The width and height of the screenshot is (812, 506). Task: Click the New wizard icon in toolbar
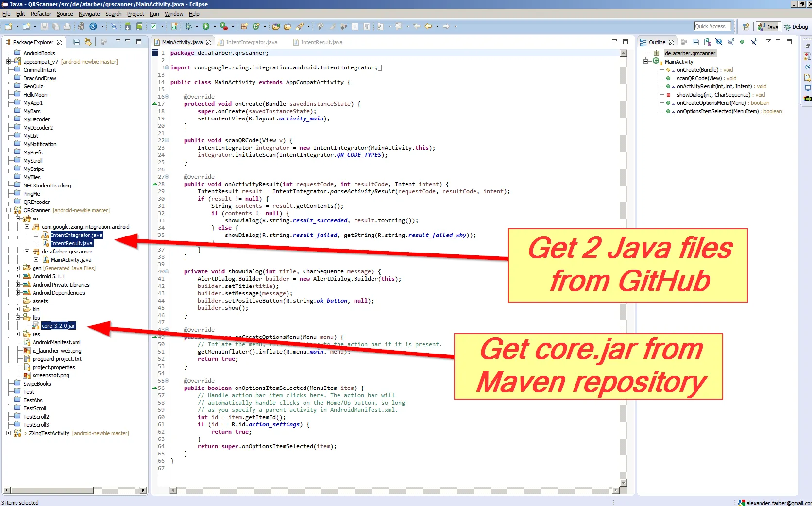click(8, 26)
